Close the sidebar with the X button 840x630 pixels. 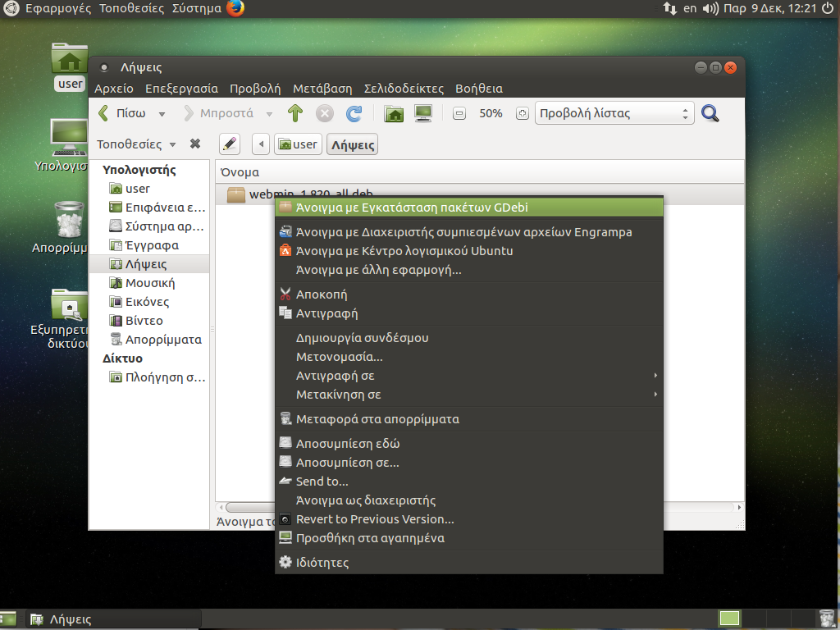pyautogui.click(x=195, y=144)
